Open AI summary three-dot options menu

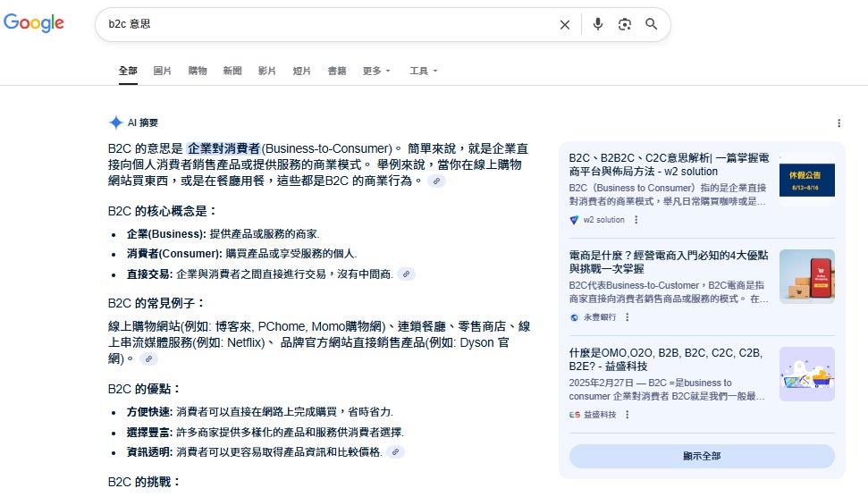click(839, 123)
